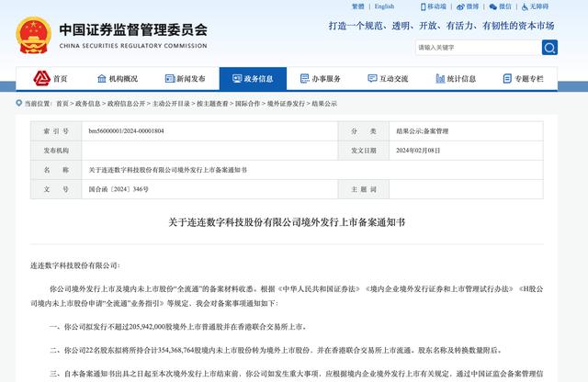Open the 微博 link text

coord(472,6)
